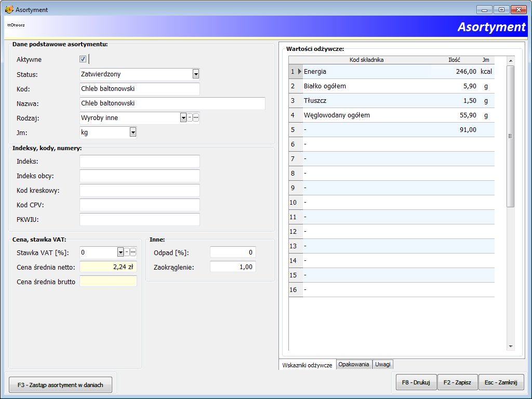Select the Tłuszcz row

[392, 101]
